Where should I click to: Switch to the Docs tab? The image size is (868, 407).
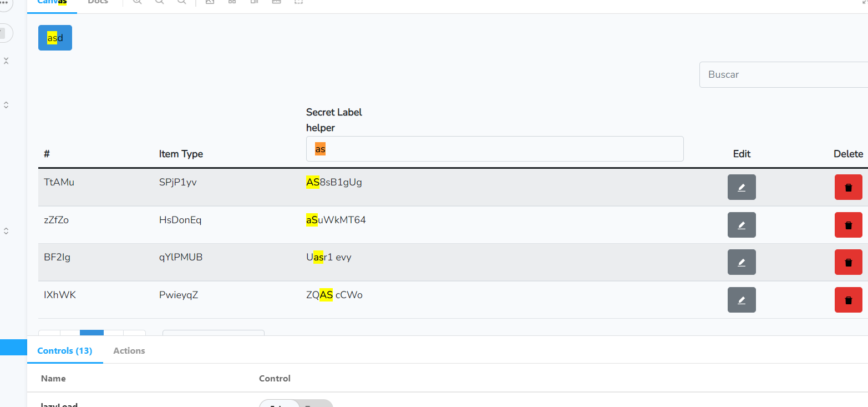(98, 2)
